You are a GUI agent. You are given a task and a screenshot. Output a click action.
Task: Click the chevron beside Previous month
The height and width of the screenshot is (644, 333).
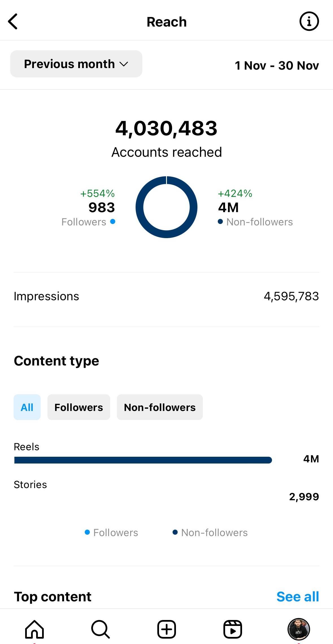pos(124,64)
